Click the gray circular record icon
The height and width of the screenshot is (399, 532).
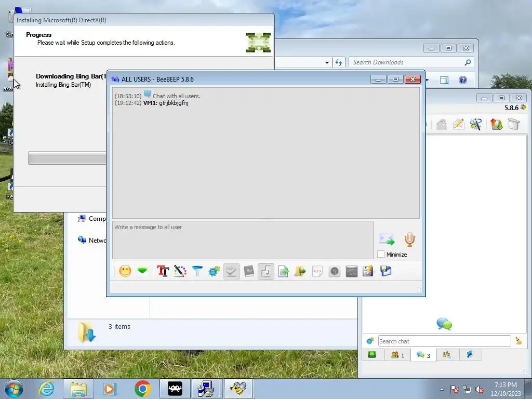tap(334, 271)
